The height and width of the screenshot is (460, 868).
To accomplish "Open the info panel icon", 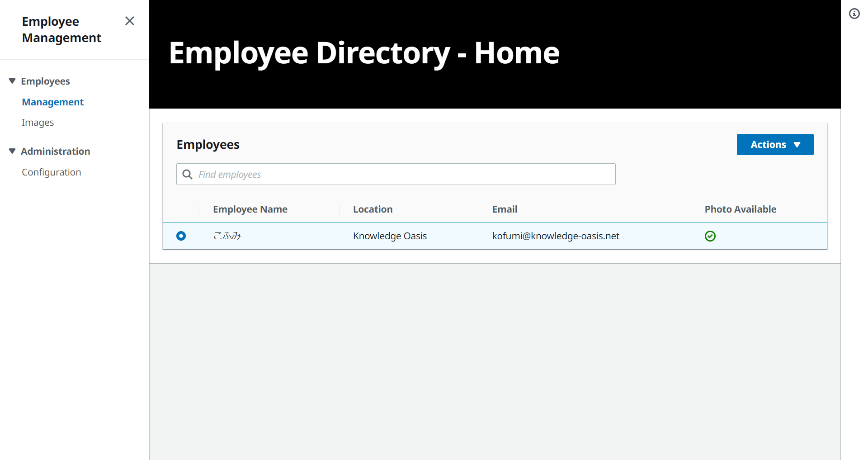I will tap(854, 14).
